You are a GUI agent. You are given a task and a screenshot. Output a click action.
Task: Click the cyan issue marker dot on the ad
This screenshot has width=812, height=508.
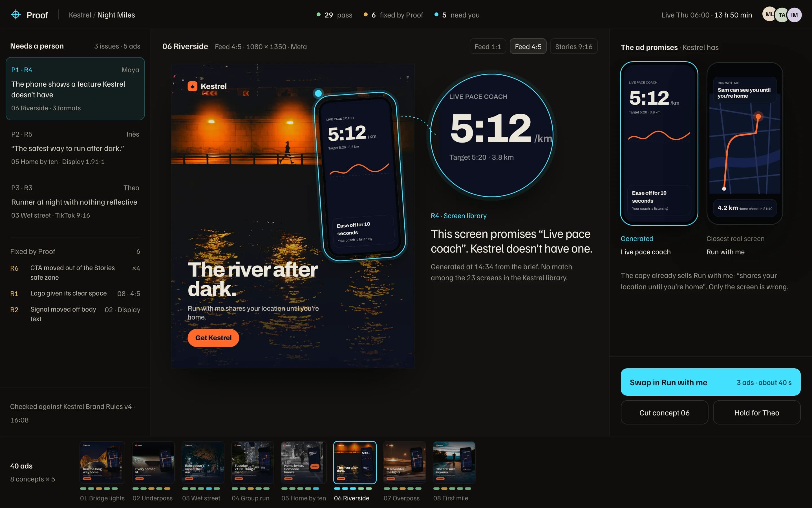pyautogui.click(x=318, y=93)
